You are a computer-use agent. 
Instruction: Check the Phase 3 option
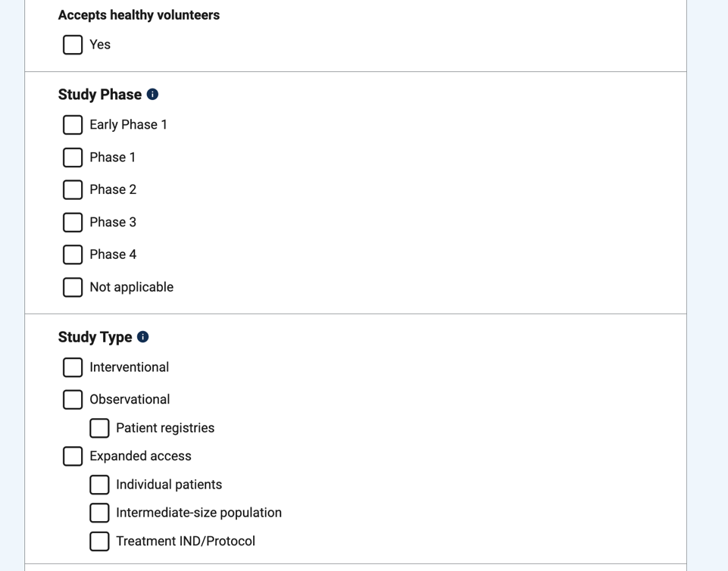pyautogui.click(x=73, y=222)
